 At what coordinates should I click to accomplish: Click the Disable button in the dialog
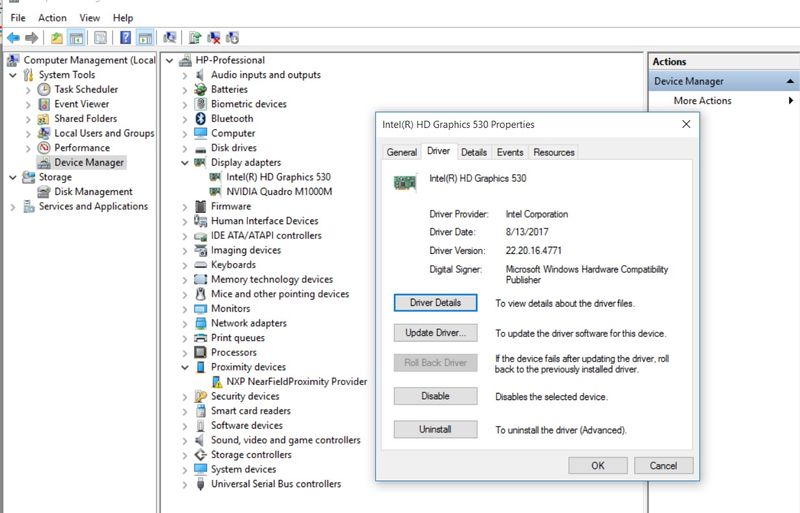pos(435,396)
